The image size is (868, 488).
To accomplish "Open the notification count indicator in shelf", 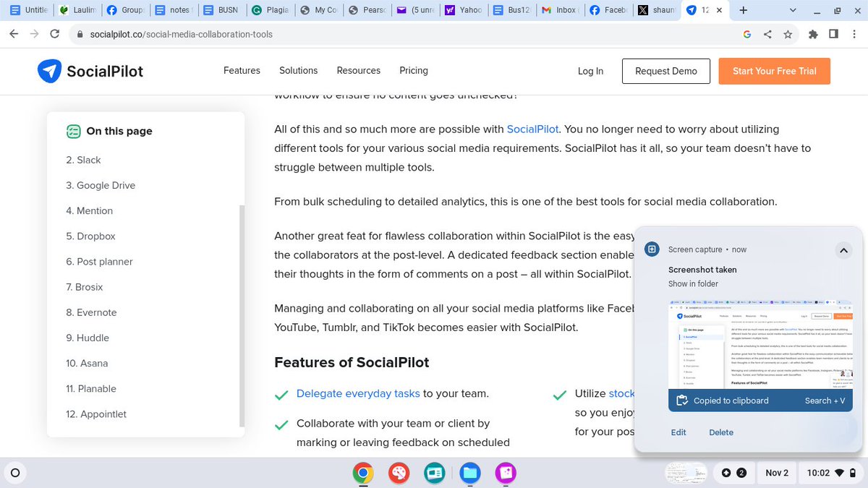I will pos(733,473).
